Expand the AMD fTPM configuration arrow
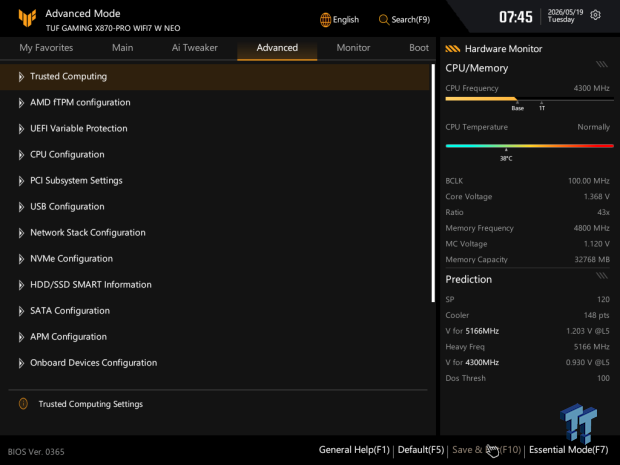Image resolution: width=620 pixels, height=465 pixels. click(21, 103)
